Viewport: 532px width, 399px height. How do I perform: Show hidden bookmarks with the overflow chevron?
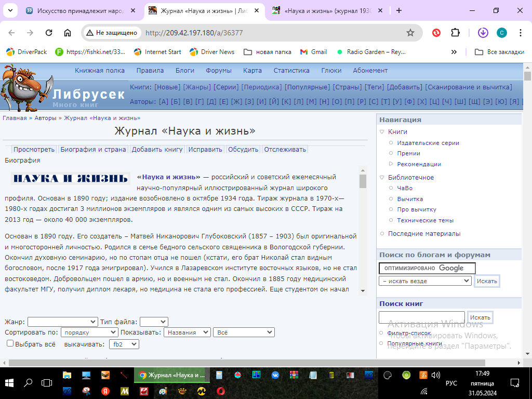pos(454,52)
